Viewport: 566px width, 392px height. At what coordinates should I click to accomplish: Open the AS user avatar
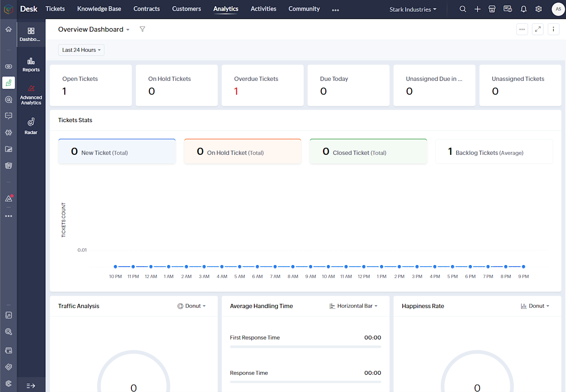tap(558, 9)
